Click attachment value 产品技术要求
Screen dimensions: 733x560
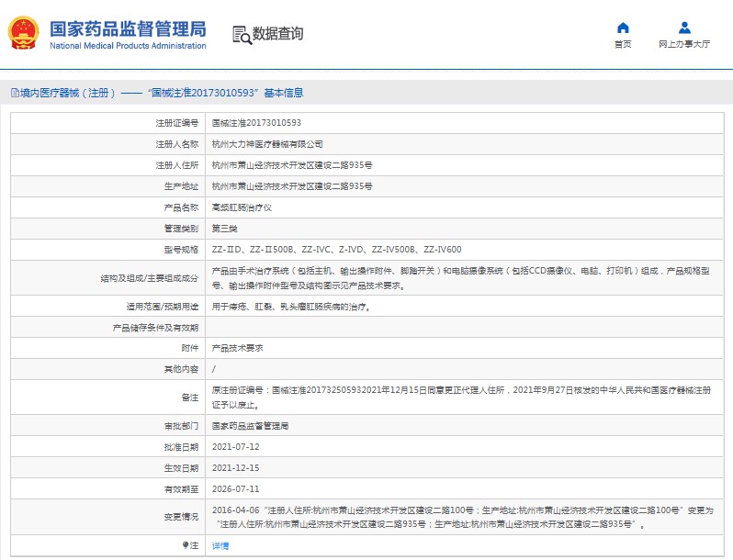pos(238,348)
